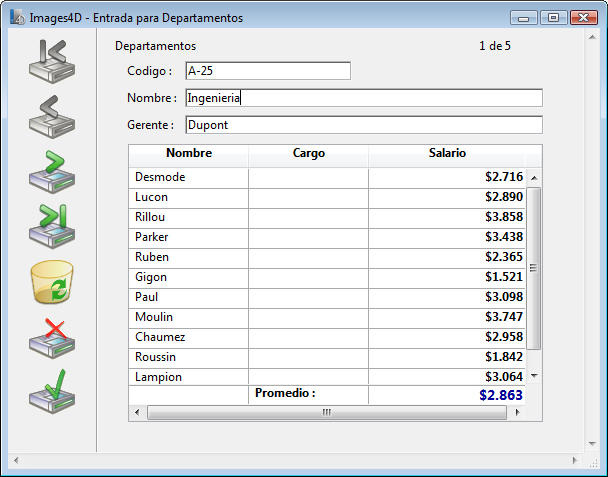The width and height of the screenshot is (608, 477).
Task: Sort by the Nombre column header
Action: pyautogui.click(x=188, y=154)
